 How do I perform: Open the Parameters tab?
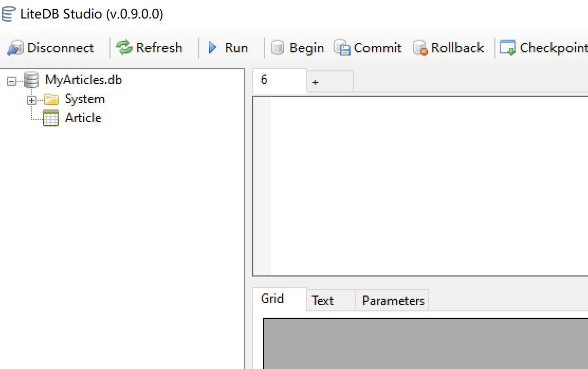392,300
